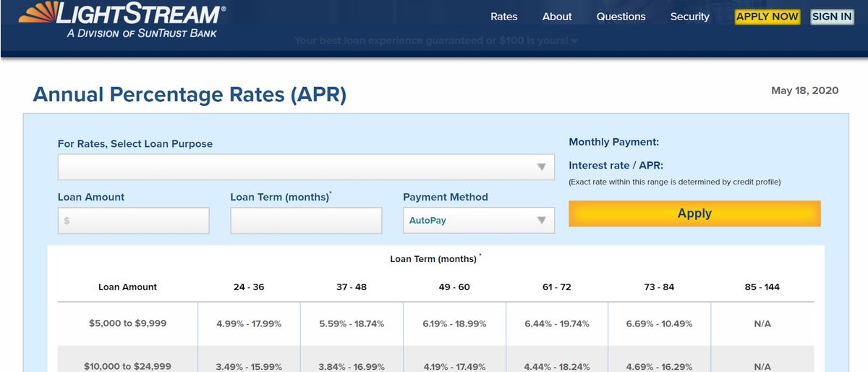This screenshot has width=868, height=372.
Task: Click the Monthly Payment label
Action: tap(613, 142)
